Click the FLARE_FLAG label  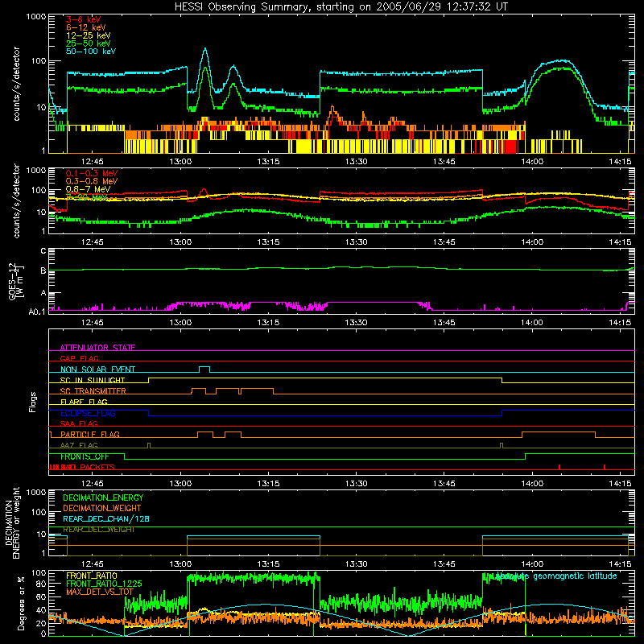point(84,402)
